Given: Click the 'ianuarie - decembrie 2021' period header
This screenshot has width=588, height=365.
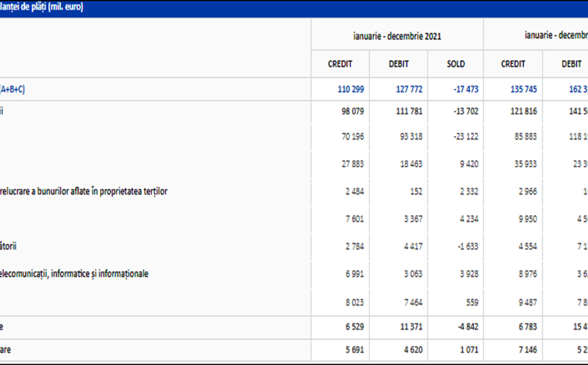Looking at the screenshot, I should pos(397,35).
